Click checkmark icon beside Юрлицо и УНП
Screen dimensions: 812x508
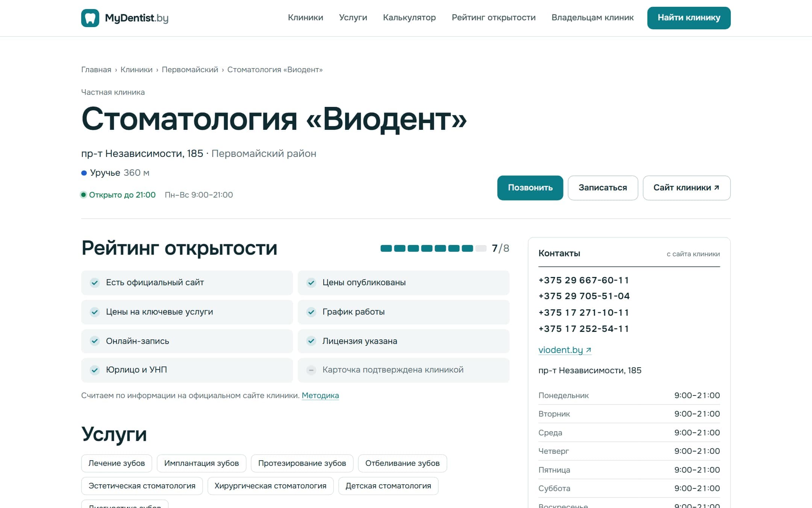coord(95,370)
